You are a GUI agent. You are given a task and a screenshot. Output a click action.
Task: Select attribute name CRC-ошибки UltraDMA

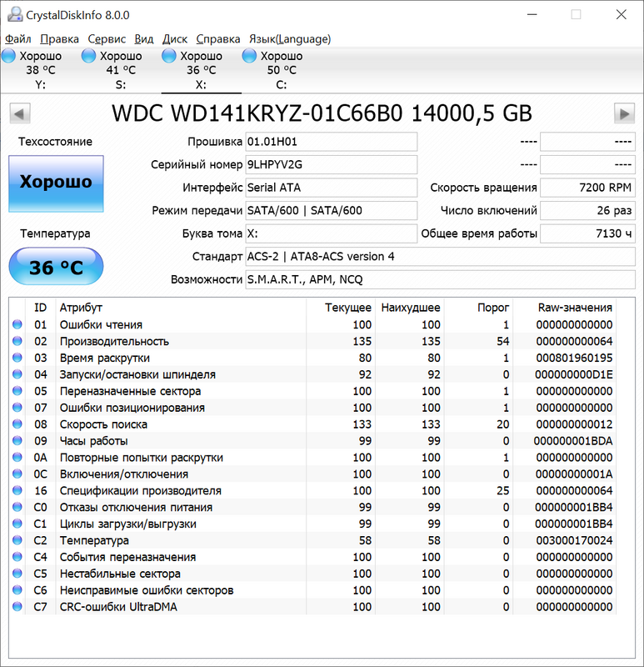(118, 607)
